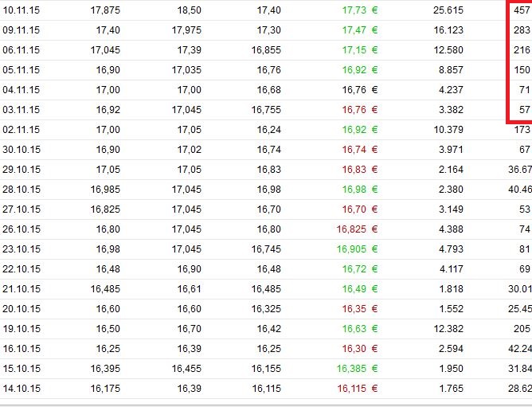The height and width of the screenshot is (407, 532).
Task: Click the green closing price 16,385 €
Action: (x=357, y=368)
